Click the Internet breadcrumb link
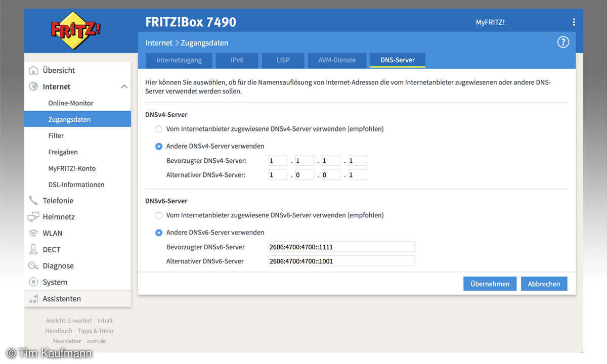This screenshot has height=364, width=607. coord(158,43)
